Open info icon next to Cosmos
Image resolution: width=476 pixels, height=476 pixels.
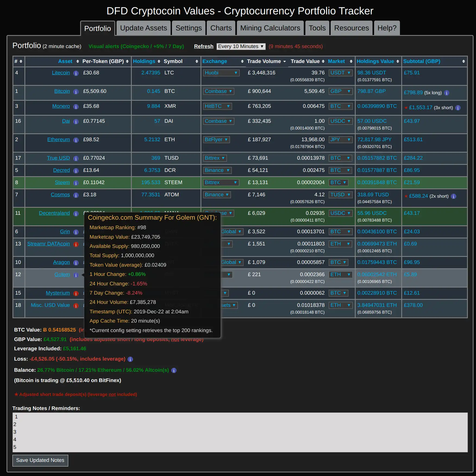[76, 195]
